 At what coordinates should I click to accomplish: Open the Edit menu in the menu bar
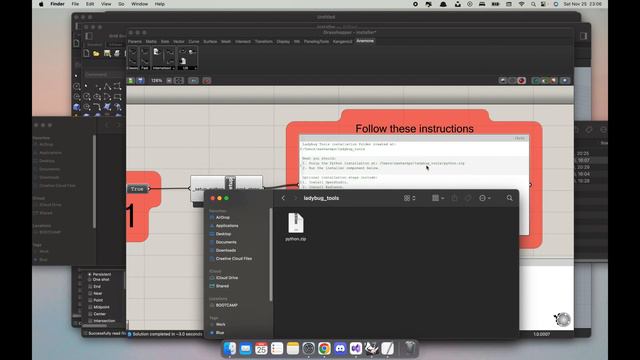coord(90,4)
